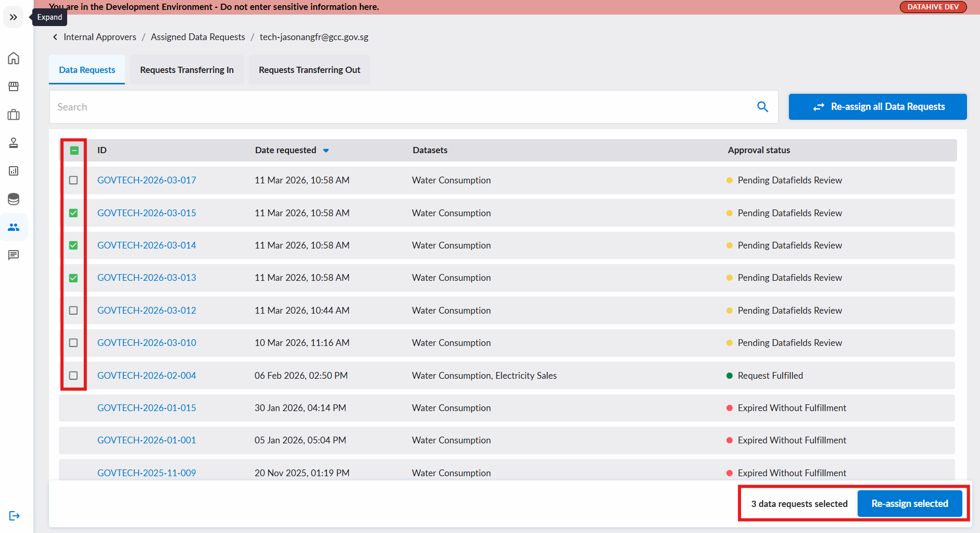The height and width of the screenshot is (533, 980).
Task: Open the database icon in the sidebar
Action: [x=14, y=199]
